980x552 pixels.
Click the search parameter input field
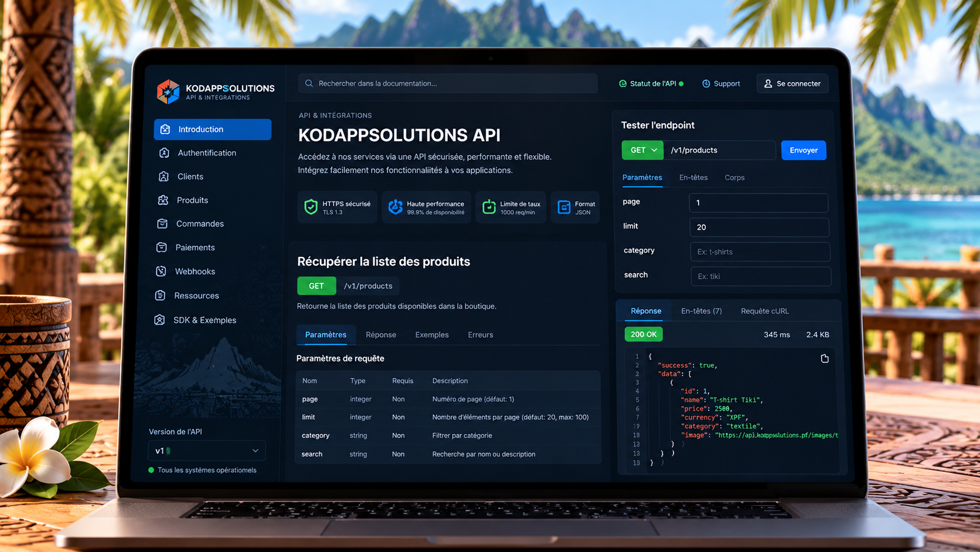click(x=761, y=276)
